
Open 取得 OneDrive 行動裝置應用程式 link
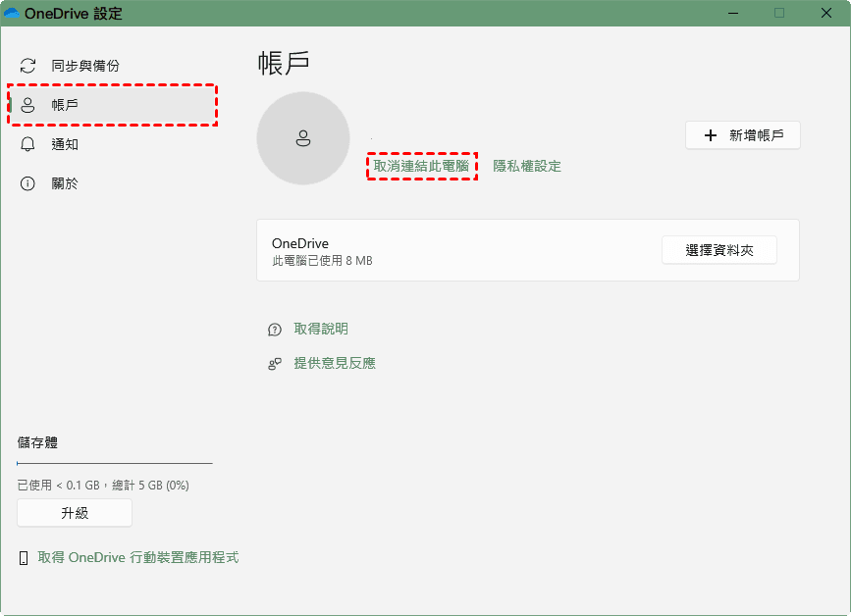click(137, 557)
